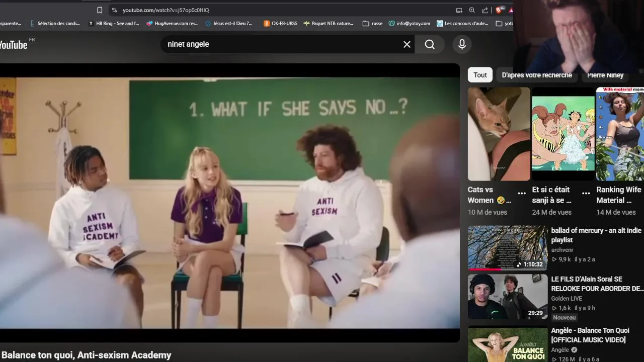Click the youtube.com address bar URL
This screenshot has height=362, width=644.
pyautogui.click(x=166, y=10)
